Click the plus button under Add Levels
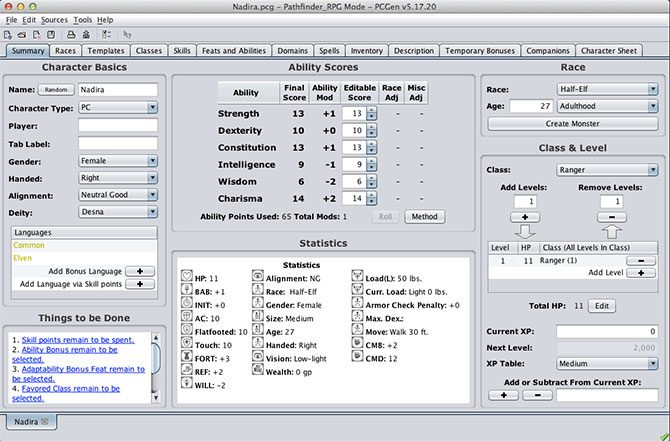This screenshot has width=670, height=441. (x=525, y=217)
